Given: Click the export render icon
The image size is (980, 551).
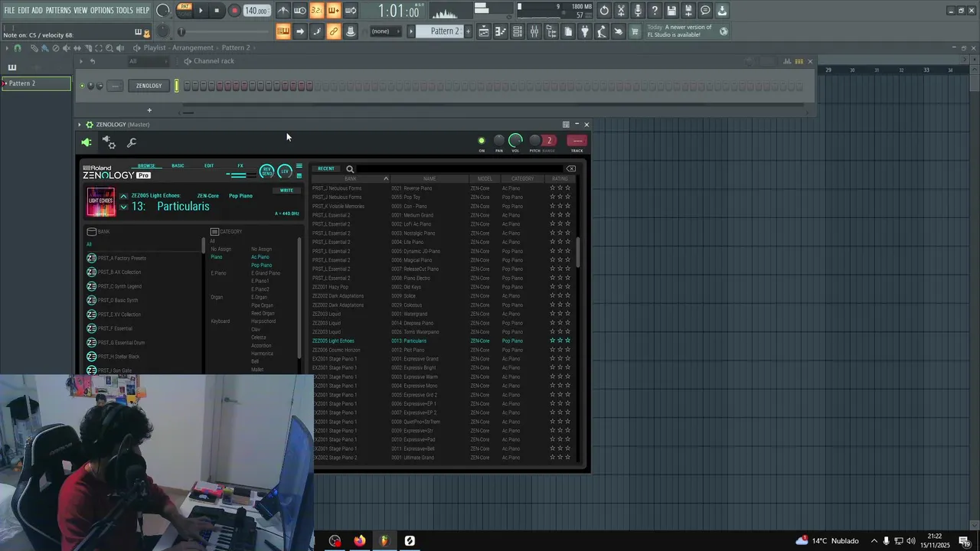Looking at the screenshot, I should pos(688,11).
